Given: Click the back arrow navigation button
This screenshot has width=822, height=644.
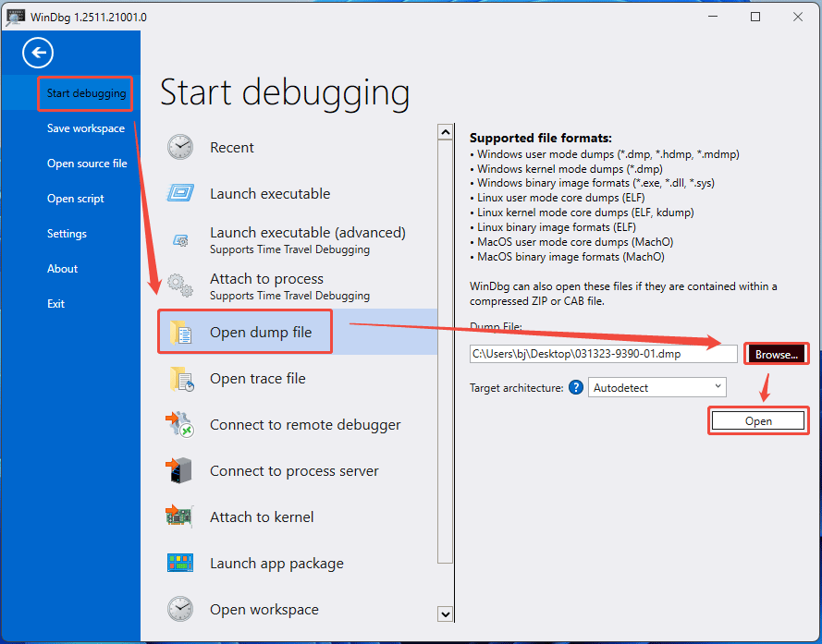Looking at the screenshot, I should [x=38, y=53].
